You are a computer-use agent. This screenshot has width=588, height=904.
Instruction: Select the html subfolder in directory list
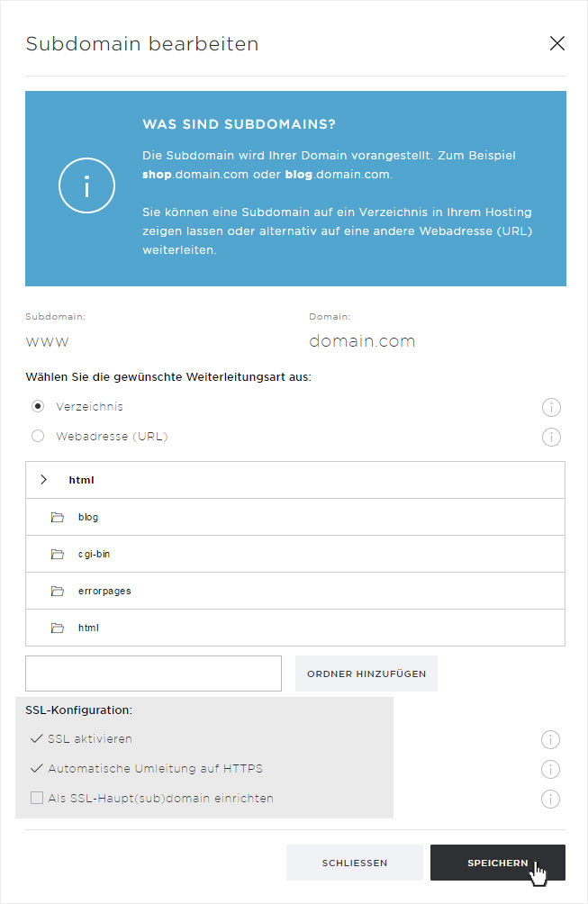coord(295,628)
